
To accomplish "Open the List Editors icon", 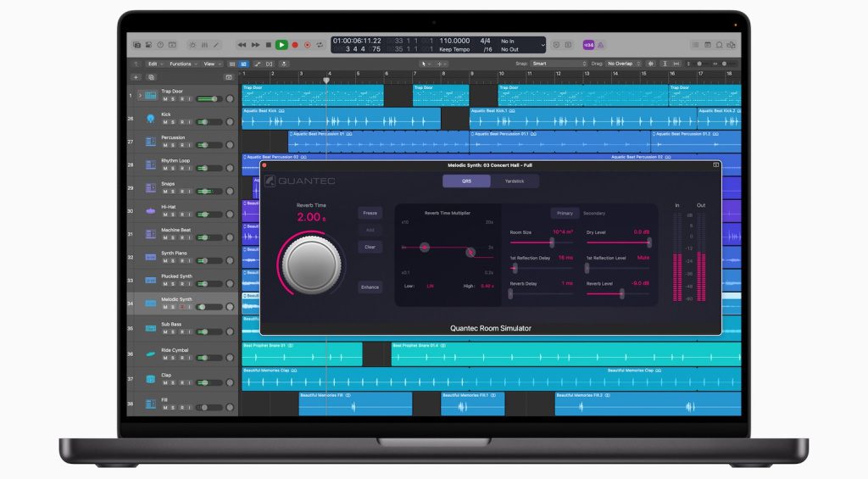I will [695, 45].
